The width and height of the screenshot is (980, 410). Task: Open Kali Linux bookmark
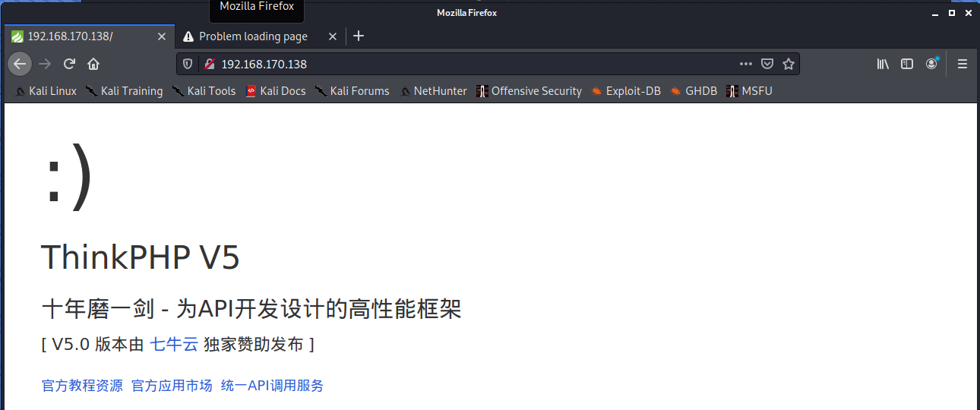coord(46,91)
